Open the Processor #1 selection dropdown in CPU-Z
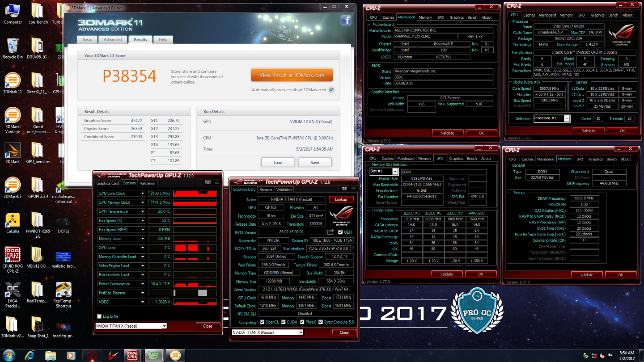Viewport: 644px width, 362px height. [567, 118]
